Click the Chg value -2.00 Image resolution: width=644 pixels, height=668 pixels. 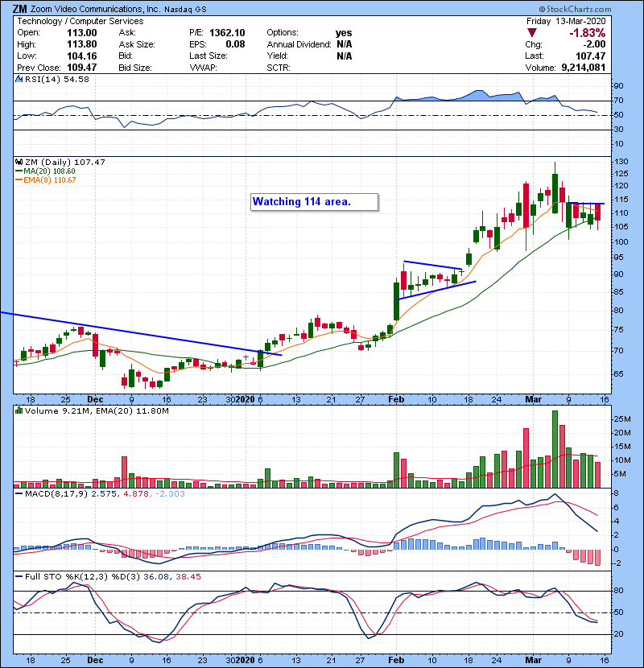[594, 44]
